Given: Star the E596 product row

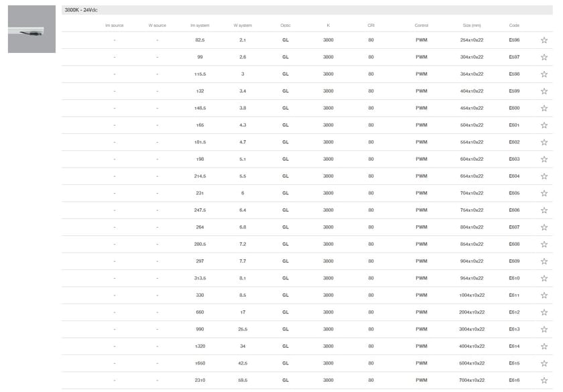Looking at the screenshot, I should pyautogui.click(x=544, y=40).
